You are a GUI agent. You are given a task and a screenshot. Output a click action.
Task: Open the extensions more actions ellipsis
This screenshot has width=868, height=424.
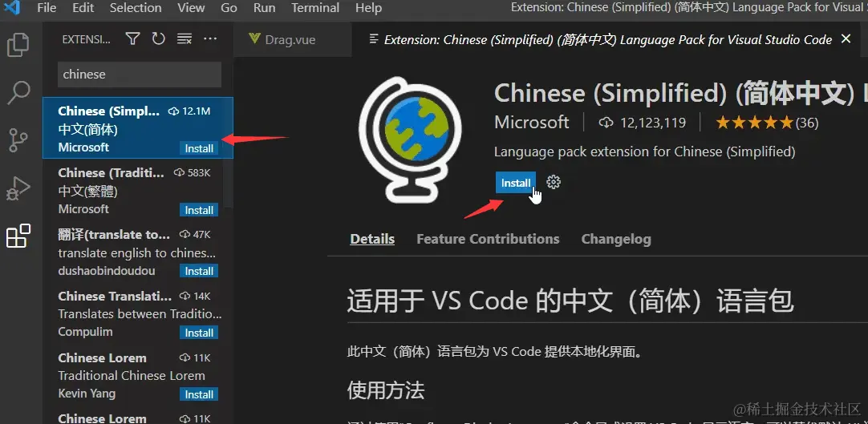point(210,38)
